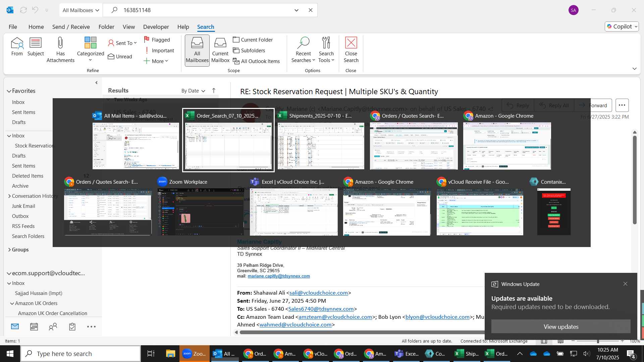Image resolution: width=644 pixels, height=362 pixels.
Task: Open Copilot button
Action: pyautogui.click(x=622, y=26)
